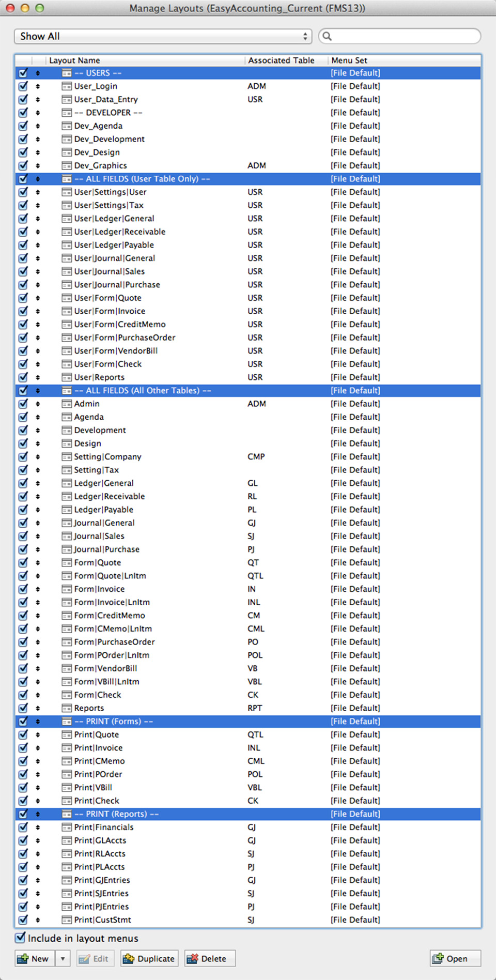Open the arrow menu beside New button
The image size is (496, 980).
pyautogui.click(x=63, y=959)
